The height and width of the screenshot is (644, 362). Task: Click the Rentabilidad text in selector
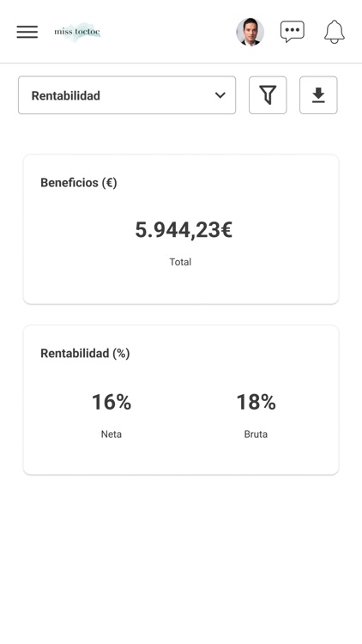coord(66,95)
